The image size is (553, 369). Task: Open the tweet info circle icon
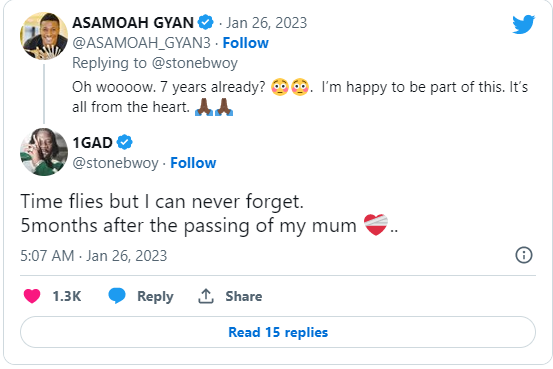click(524, 255)
